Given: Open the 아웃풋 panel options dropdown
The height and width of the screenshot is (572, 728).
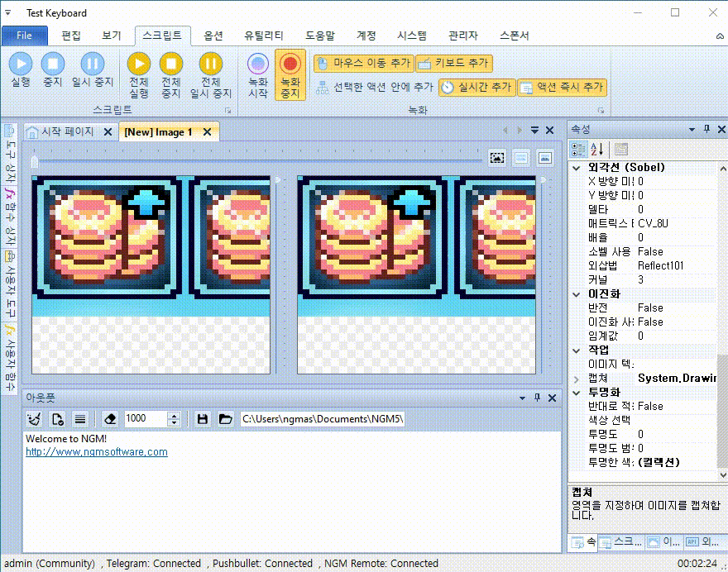Looking at the screenshot, I should 522,398.
